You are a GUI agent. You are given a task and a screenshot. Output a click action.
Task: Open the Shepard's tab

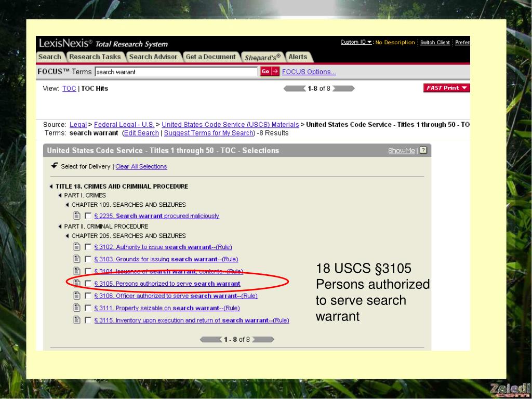[x=262, y=57]
